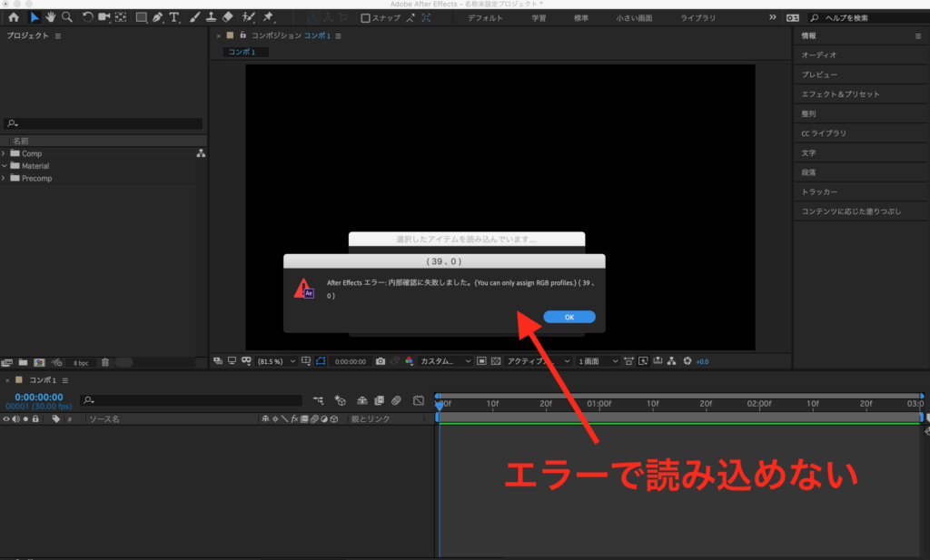Click the Interpret Footage icon in project panel
The width and height of the screenshot is (930, 560).
6,363
